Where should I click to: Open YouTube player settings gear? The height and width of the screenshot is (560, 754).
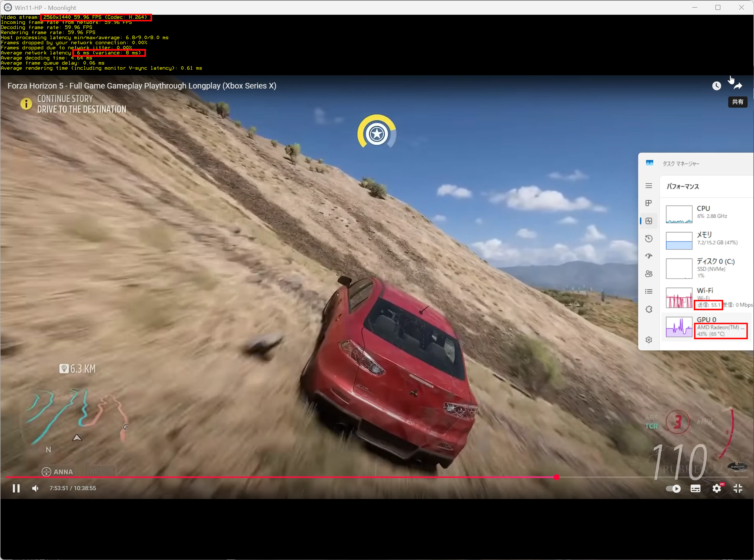coord(717,489)
